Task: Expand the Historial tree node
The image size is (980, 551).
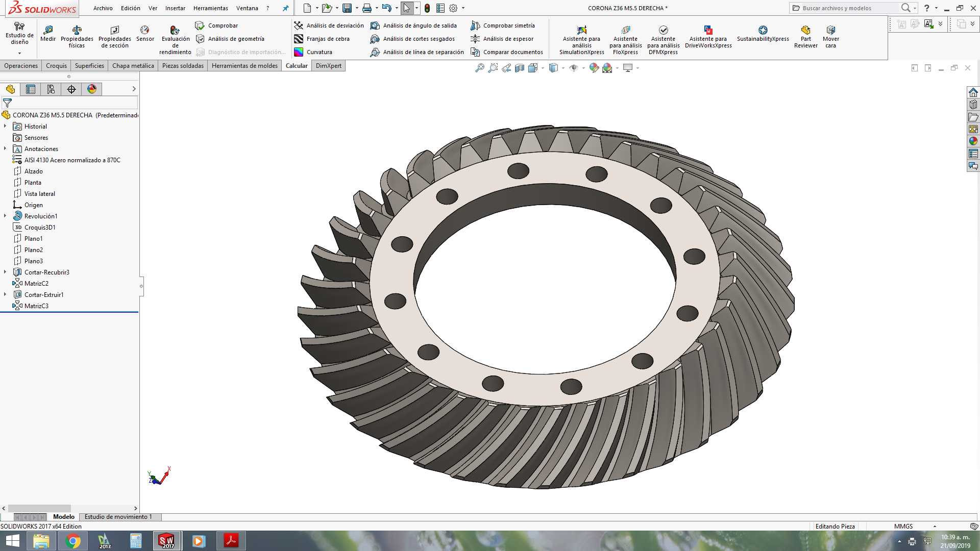Action: [x=5, y=126]
